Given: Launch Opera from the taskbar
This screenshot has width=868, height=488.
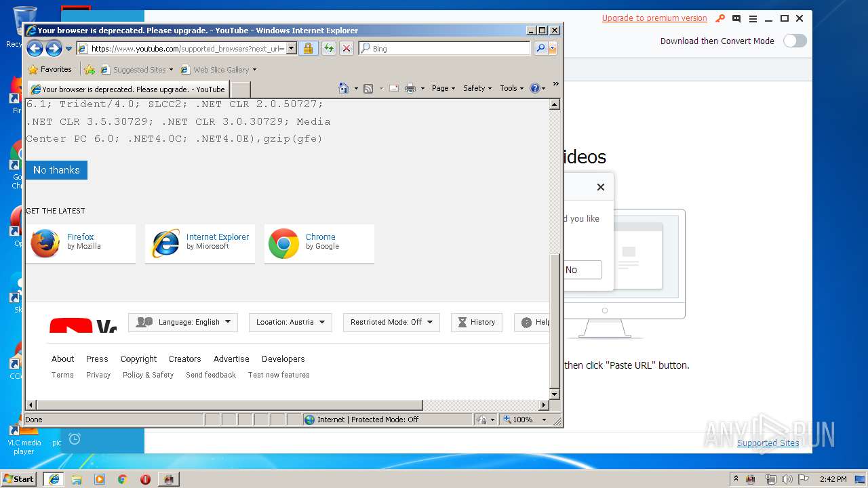Looking at the screenshot, I should [145, 479].
